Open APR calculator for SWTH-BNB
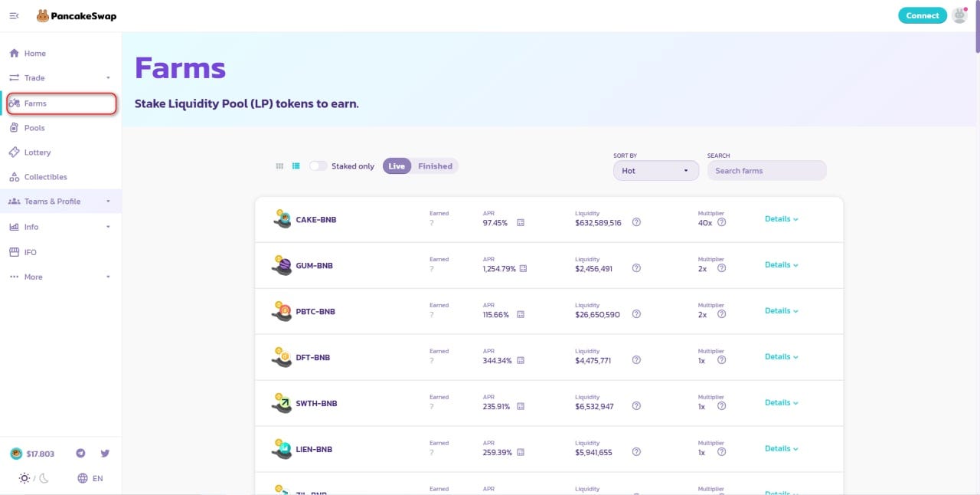The image size is (980, 495). [x=521, y=407]
